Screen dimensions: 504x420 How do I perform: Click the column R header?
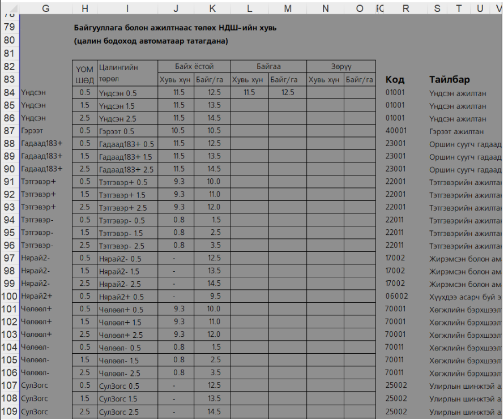pos(405,8)
